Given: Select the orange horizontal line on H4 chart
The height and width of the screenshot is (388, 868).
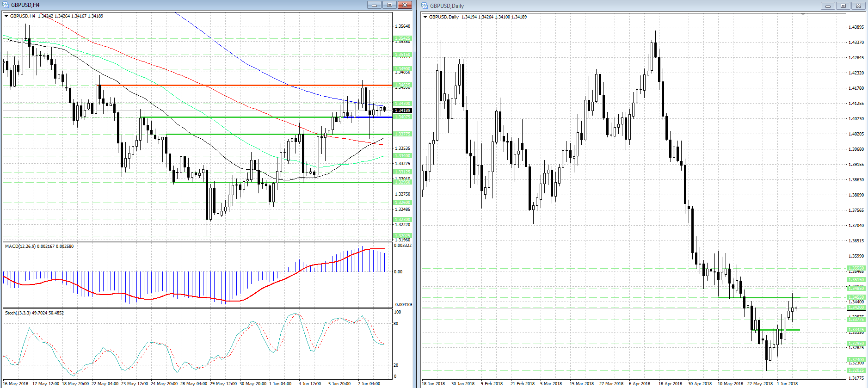Looking at the screenshot, I should [x=231, y=85].
